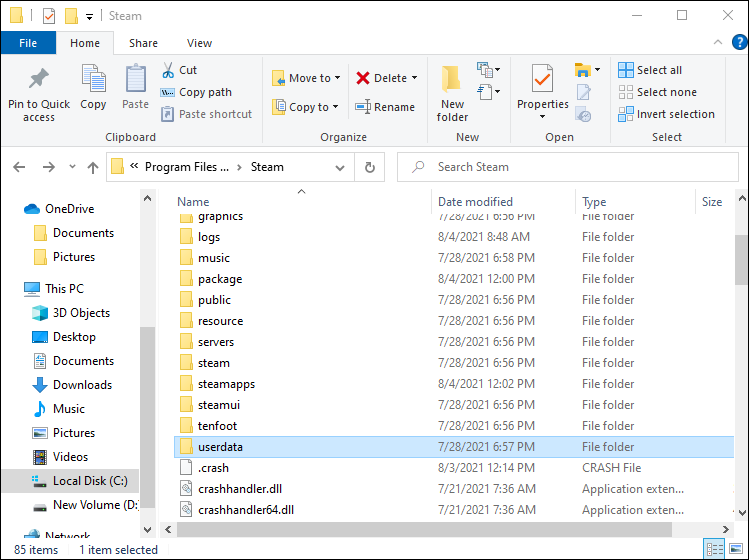749x560 pixels.
Task: Switch to Details view icon in status bar
Action: 714,549
